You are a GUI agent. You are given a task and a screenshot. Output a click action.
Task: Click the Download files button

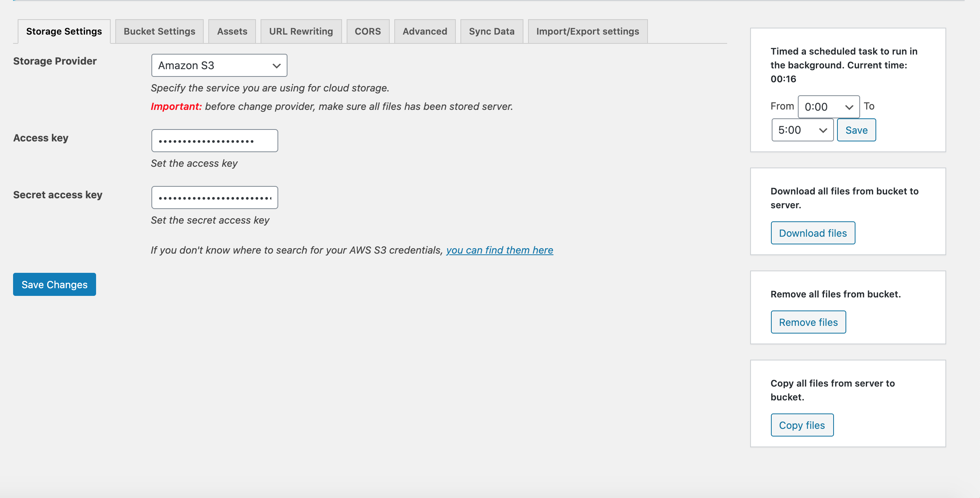[812, 233]
